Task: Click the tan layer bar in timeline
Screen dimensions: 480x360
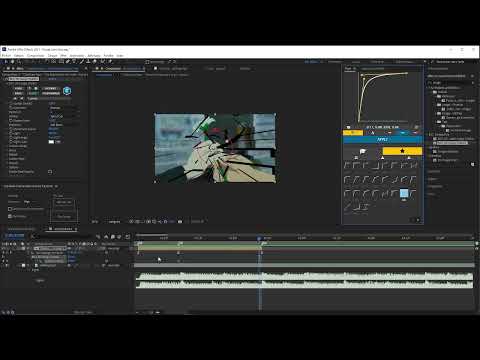Action: (x=199, y=248)
